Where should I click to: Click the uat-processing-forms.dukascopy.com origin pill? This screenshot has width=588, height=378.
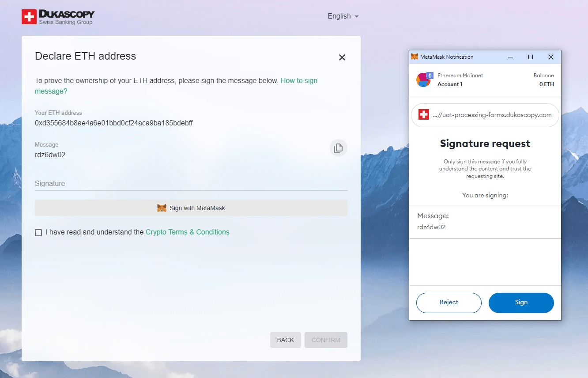(485, 115)
